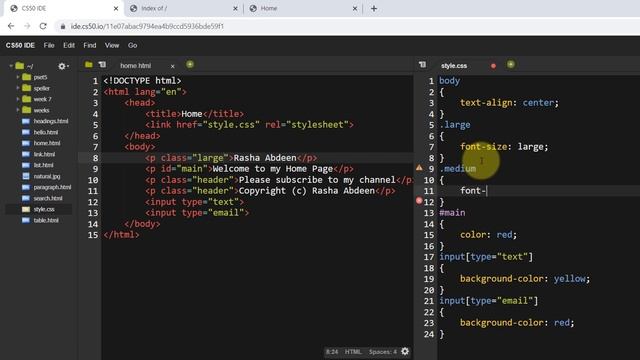The width and height of the screenshot is (640, 360).
Task: Switch to the home.html editor tab
Action: coord(136,66)
